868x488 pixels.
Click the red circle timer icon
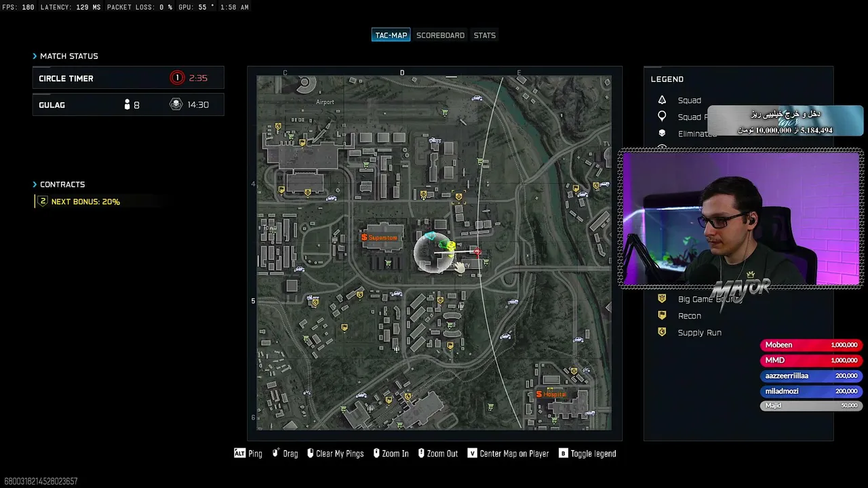coord(177,78)
